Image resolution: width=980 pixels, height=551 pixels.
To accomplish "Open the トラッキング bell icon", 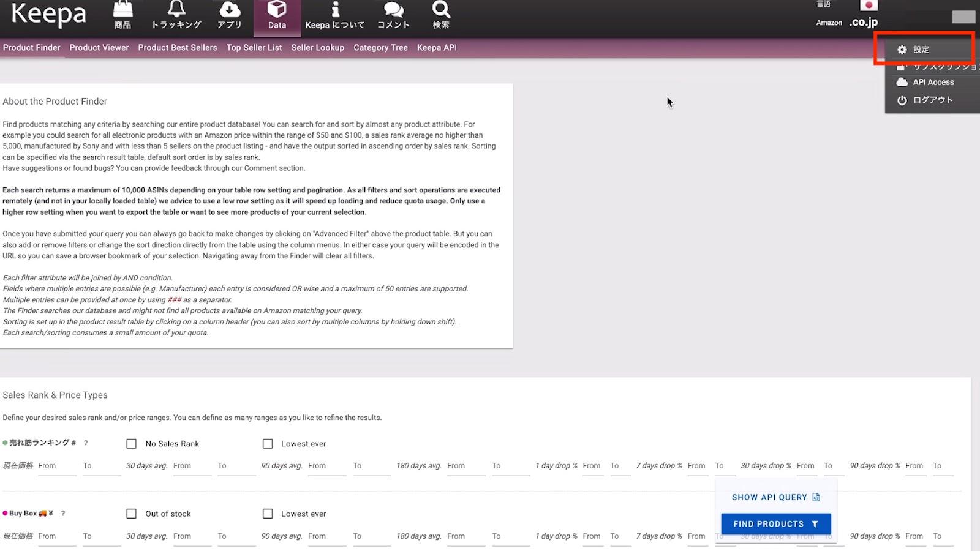I will (176, 10).
